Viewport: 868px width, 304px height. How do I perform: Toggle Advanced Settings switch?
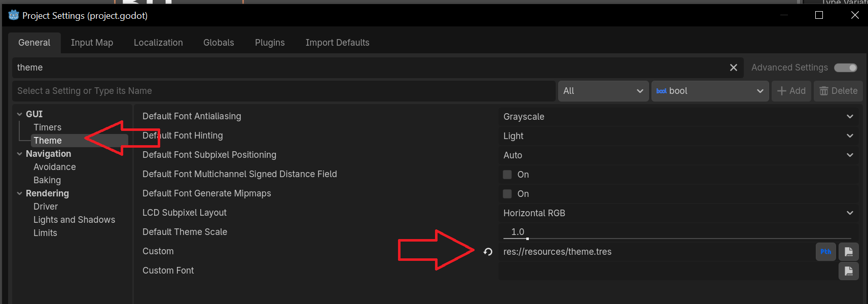(x=846, y=67)
